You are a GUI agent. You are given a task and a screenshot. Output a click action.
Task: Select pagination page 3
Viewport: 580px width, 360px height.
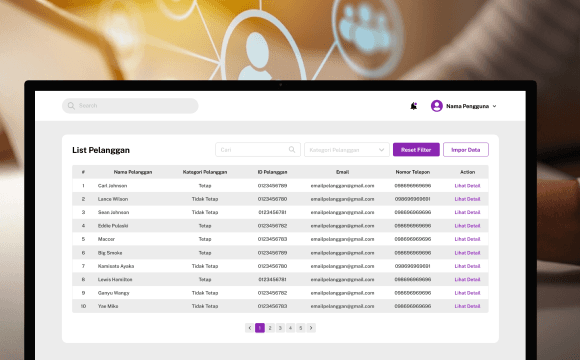(280, 328)
